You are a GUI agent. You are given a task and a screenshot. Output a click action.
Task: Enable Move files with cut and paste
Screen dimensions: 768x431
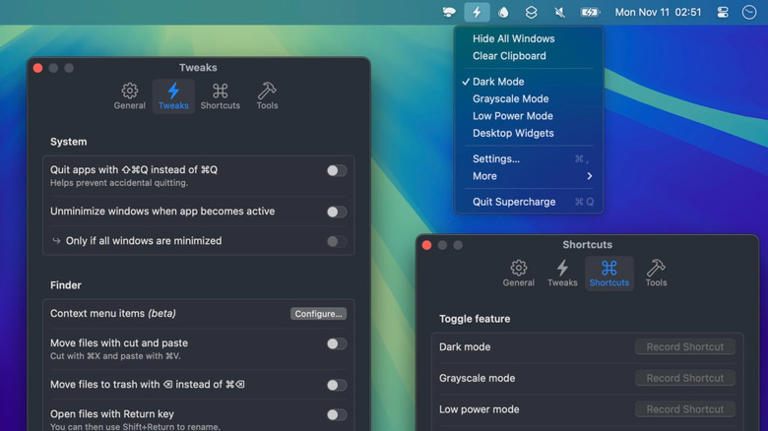click(x=336, y=344)
